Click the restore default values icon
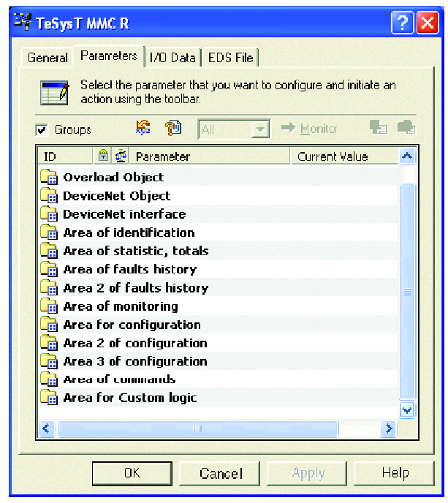448x503 pixels. [x=143, y=128]
